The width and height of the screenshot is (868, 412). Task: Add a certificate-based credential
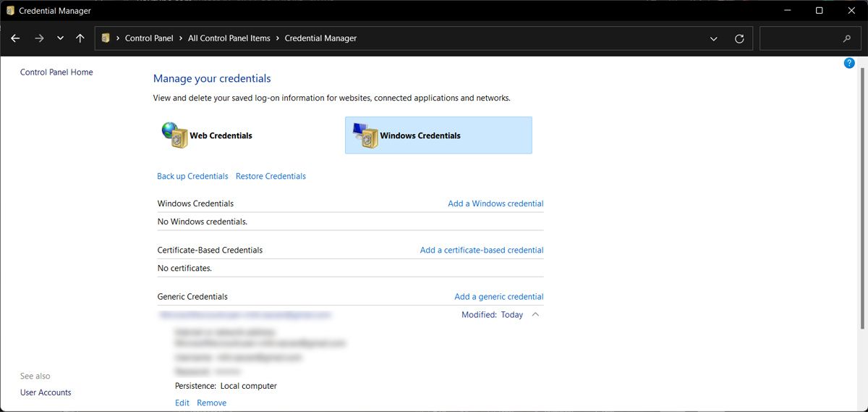(x=482, y=250)
